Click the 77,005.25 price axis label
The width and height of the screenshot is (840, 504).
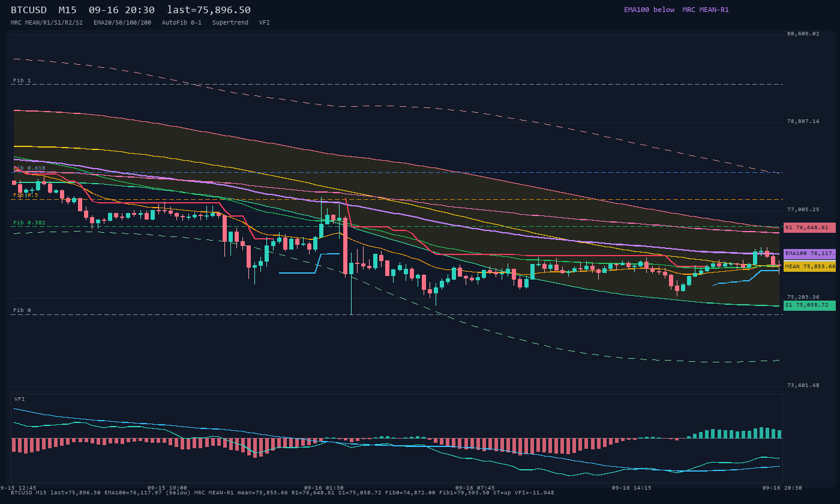pyautogui.click(x=803, y=209)
